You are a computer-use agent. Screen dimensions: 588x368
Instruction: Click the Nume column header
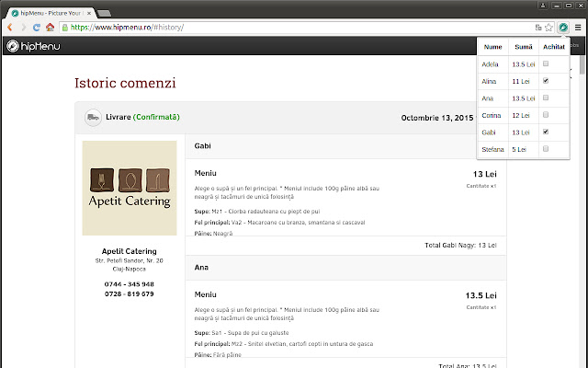pyautogui.click(x=492, y=47)
